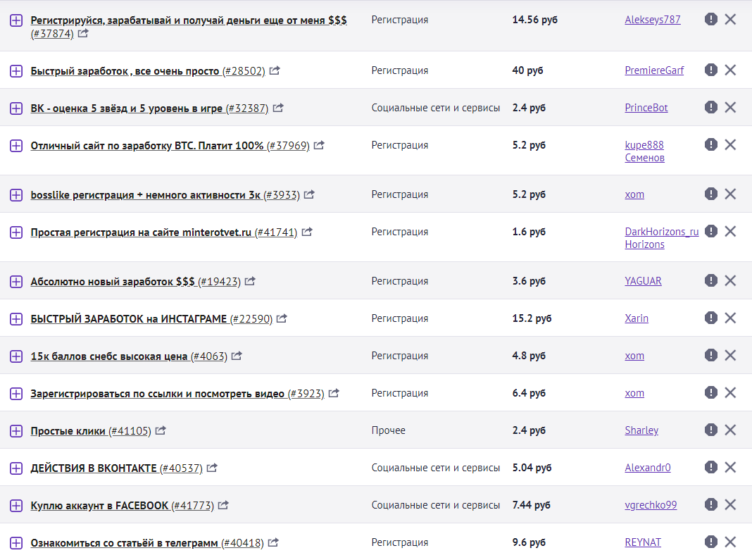Open task Простые клики title link
This screenshot has height=560, width=752.
[91, 431]
